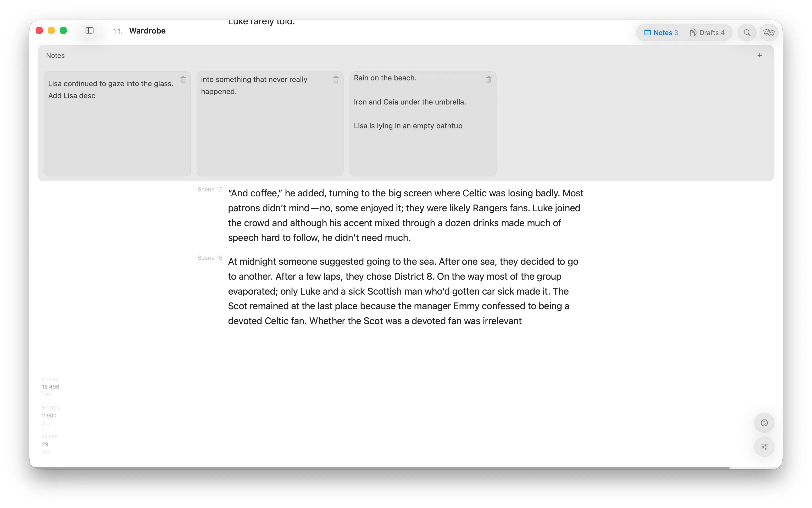Viewport: 812px width, 508px height.
Task: Delete the "Rain on the beach" note
Action: [x=489, y=80]
